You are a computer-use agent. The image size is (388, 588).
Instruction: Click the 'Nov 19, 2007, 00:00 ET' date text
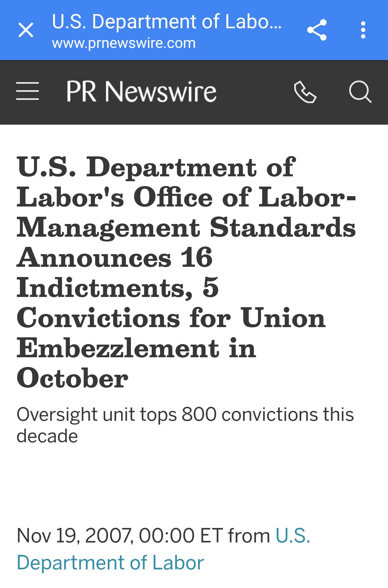pos(120,535)
